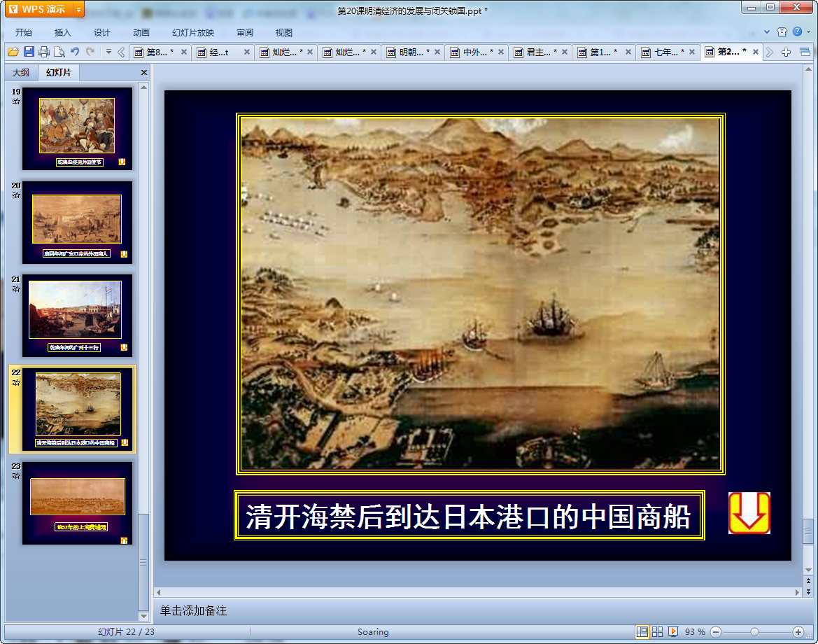Start slideshow from status bar icon
This screenshot has height=644, width=818.
click(673, 632)
